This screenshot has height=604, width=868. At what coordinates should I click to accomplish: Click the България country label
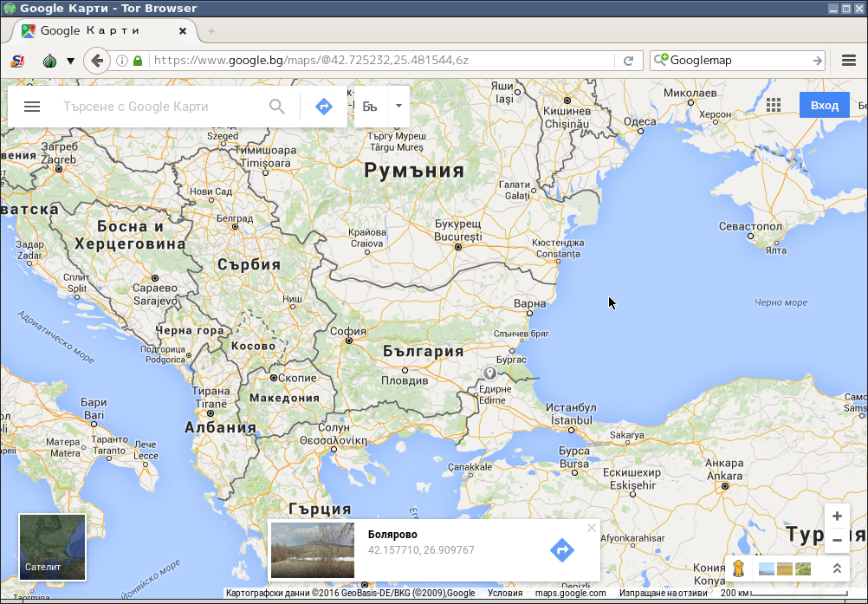point(423,351)
